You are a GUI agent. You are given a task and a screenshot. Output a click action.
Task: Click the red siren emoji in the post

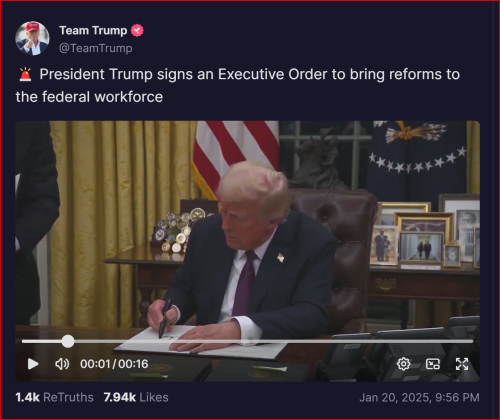coord(25,74)
